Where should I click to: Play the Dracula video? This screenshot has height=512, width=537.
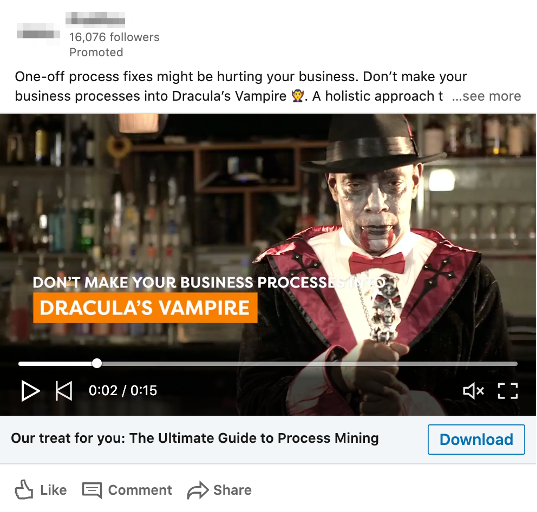click(30, 391)
